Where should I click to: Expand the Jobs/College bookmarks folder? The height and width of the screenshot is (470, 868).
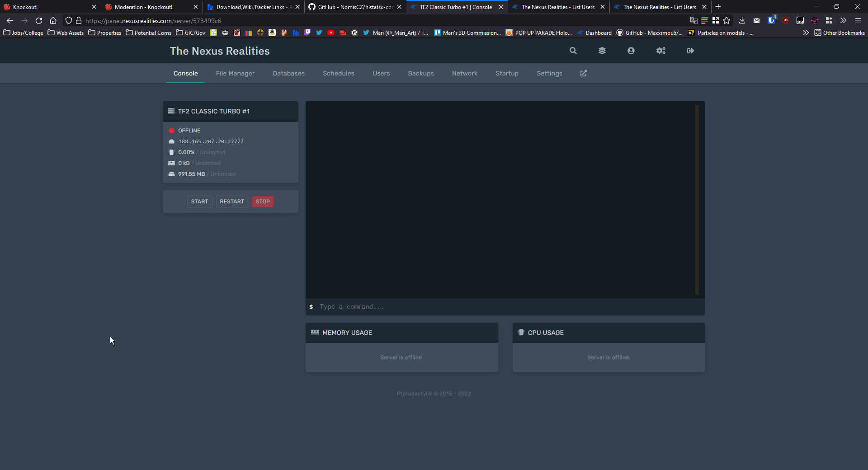(x=24, y=33)
